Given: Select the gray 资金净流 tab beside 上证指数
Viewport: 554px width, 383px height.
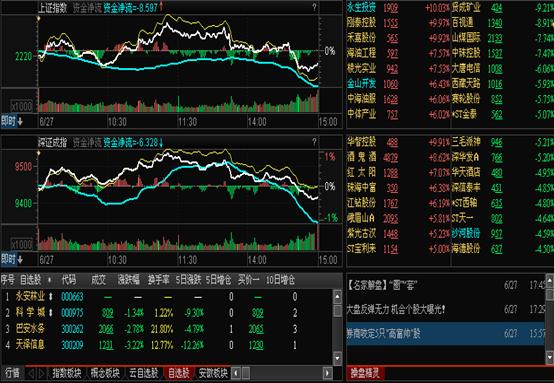Looking at the screenshot, I should 87,8.
